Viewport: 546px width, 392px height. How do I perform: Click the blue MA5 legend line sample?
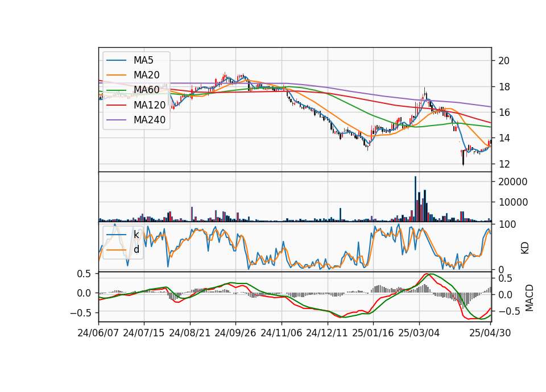tap(116, 60)
